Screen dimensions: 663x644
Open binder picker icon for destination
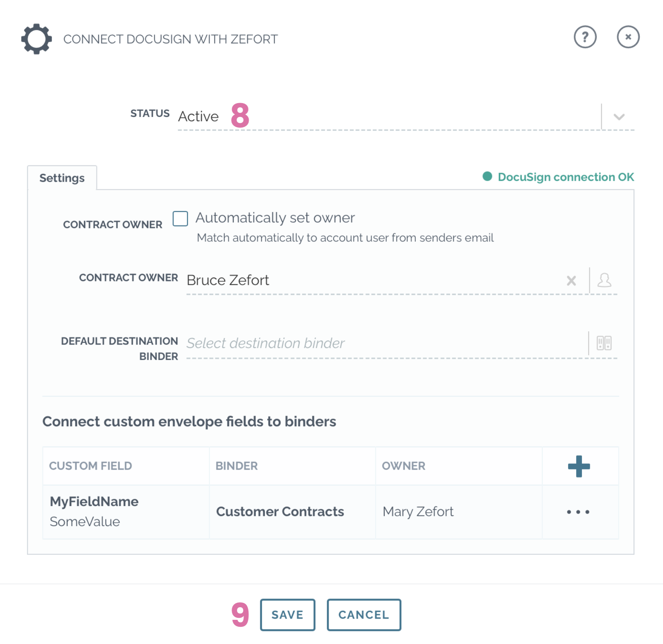pyautogui.click(x=604, y=343)
